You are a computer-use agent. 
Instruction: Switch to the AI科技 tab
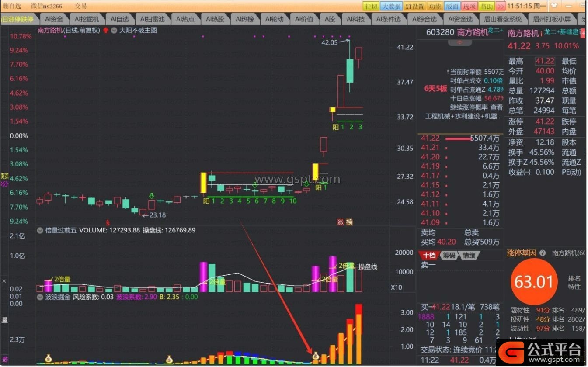tap(356, 19)
